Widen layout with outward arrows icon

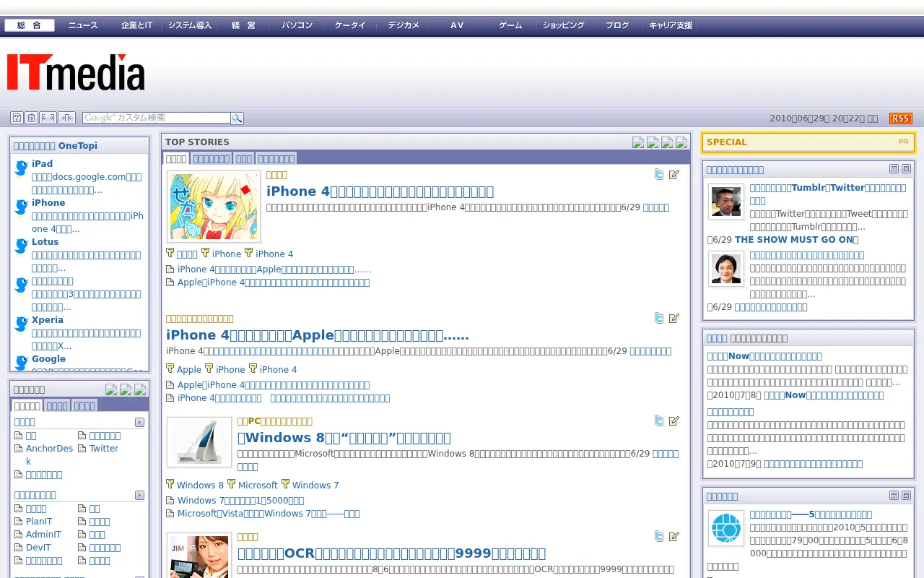(x=48, y=118)
